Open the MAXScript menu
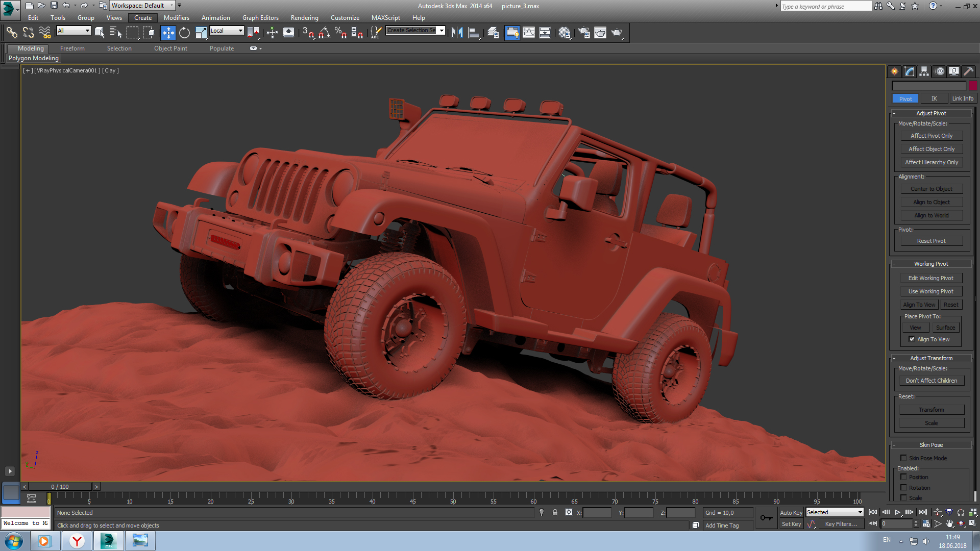Viewport: 980px width, 551px height. pos(385,18)
